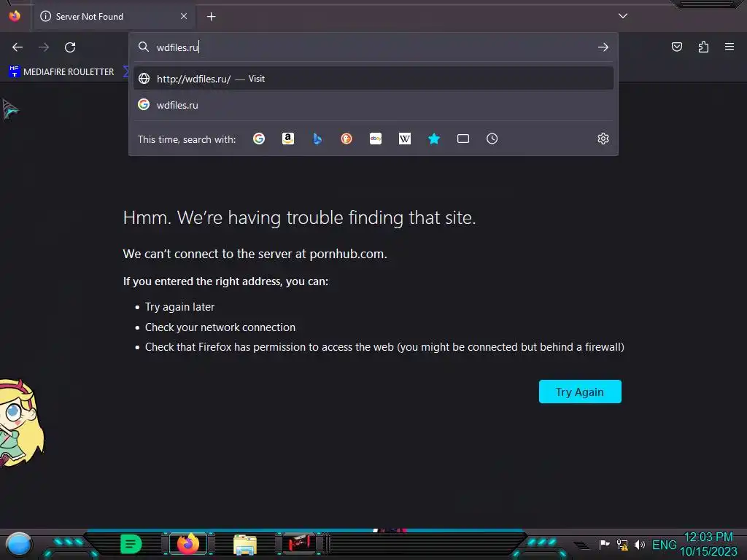The image size is (747, 560).
Task: Search this time with eBay
Action: pyautogui.click(x=376, y=139)
